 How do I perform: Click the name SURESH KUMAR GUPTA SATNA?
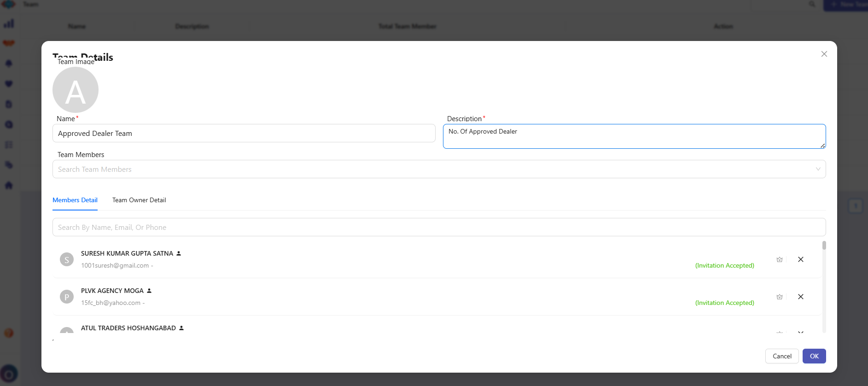click(x=127, y=253)
